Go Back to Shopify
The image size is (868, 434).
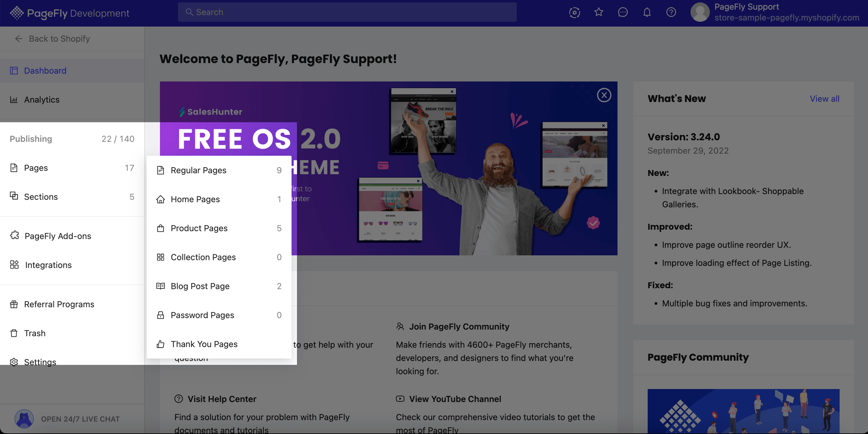point(53,39)
